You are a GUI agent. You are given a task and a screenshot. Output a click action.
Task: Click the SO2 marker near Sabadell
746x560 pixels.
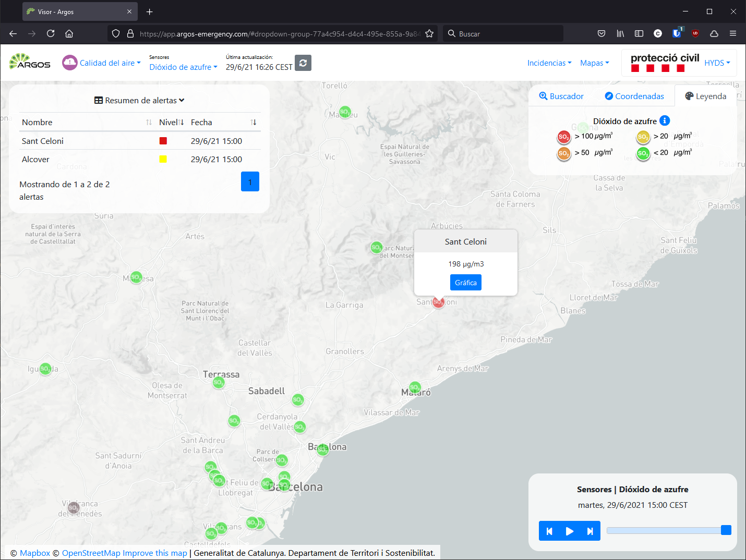(297, 400)
